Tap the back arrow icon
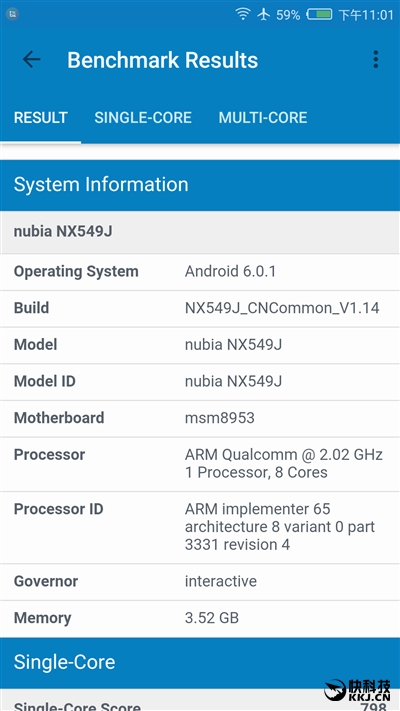 tap(31, 59)
